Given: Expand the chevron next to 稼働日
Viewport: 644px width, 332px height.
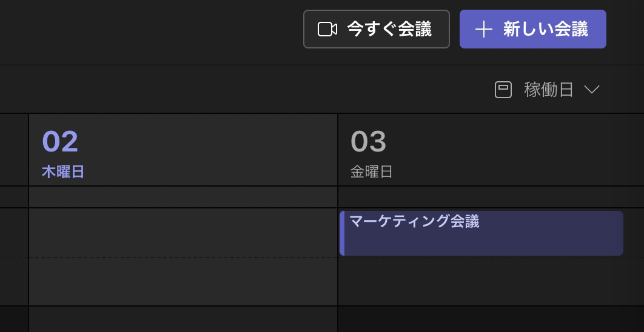Looking at the screenshot, I should pyautogui.click(x=592, y=90).
